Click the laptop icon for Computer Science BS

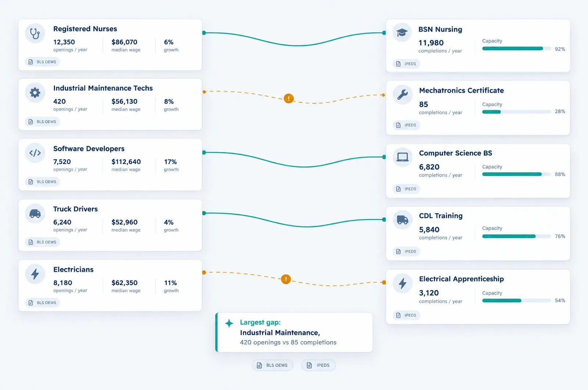(402, 157)
